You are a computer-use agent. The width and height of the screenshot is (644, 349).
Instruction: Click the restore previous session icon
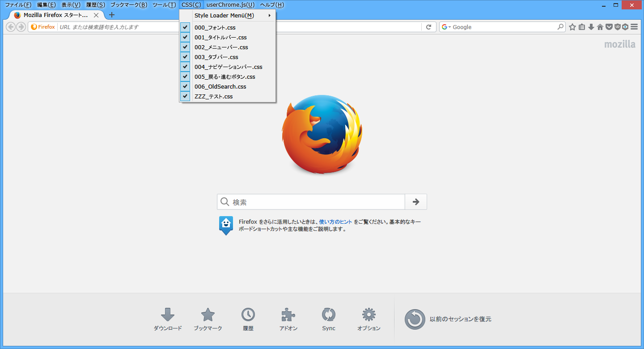[x=415, y=319]
